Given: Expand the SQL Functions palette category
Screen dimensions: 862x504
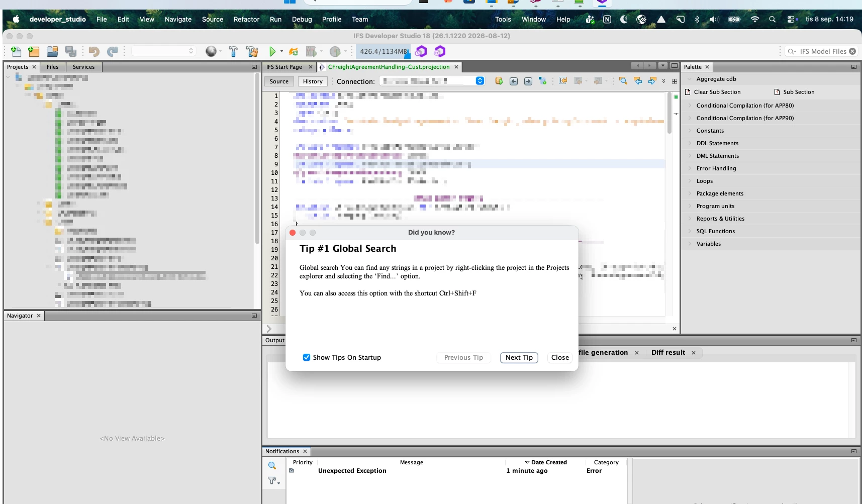Looking at the screenshot, I should click(715, 231).
